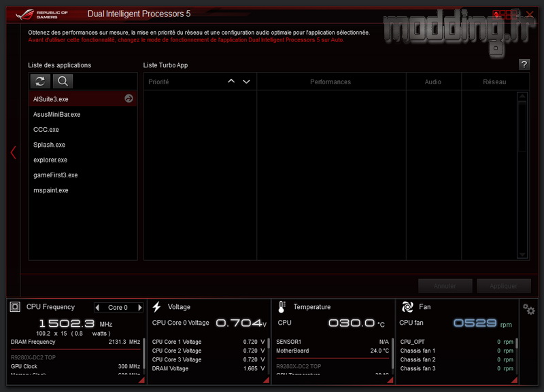The height and width of the screenshot is (392, 544).
Task: Refresh the application list
Action: click(x=40, y=82)
